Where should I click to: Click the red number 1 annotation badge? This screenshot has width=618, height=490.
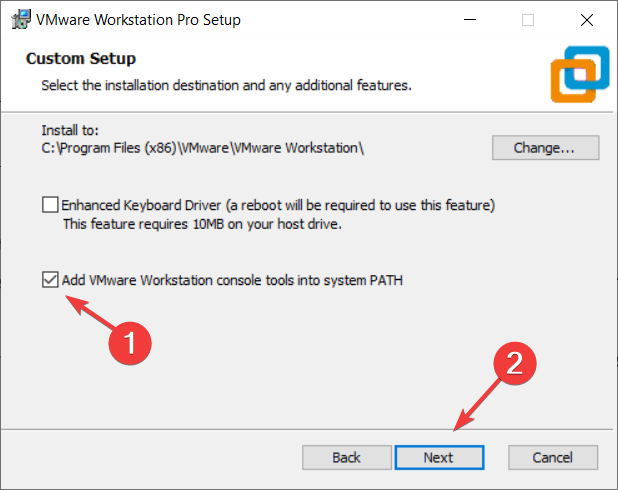click(130, 343)
